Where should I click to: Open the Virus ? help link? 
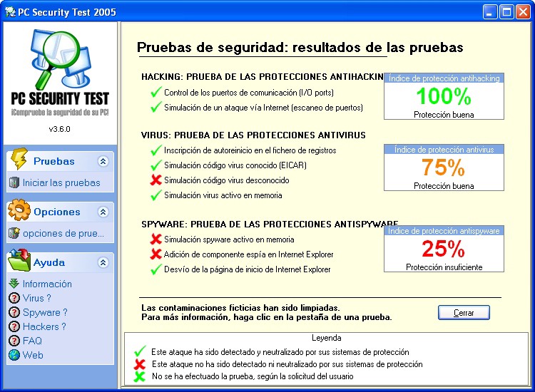pyautogui.click(x=37, y=298)
